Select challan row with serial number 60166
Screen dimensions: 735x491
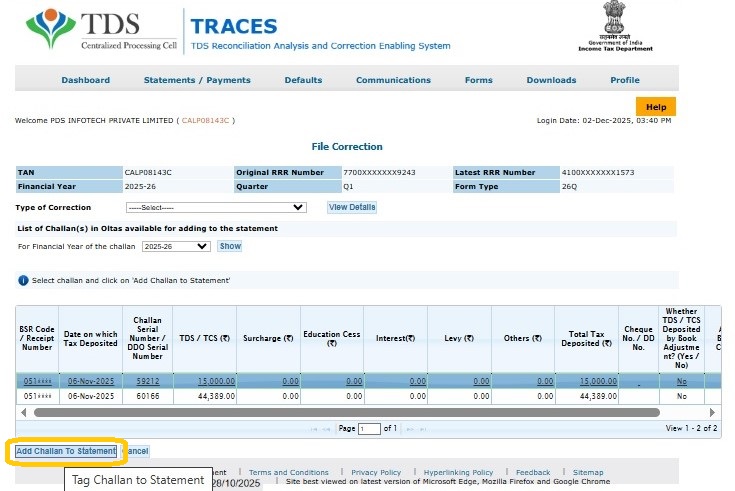tap(147, 397)
